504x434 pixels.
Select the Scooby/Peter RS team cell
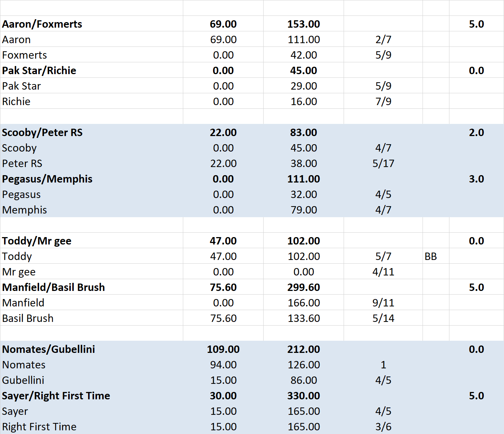point(42,132)
